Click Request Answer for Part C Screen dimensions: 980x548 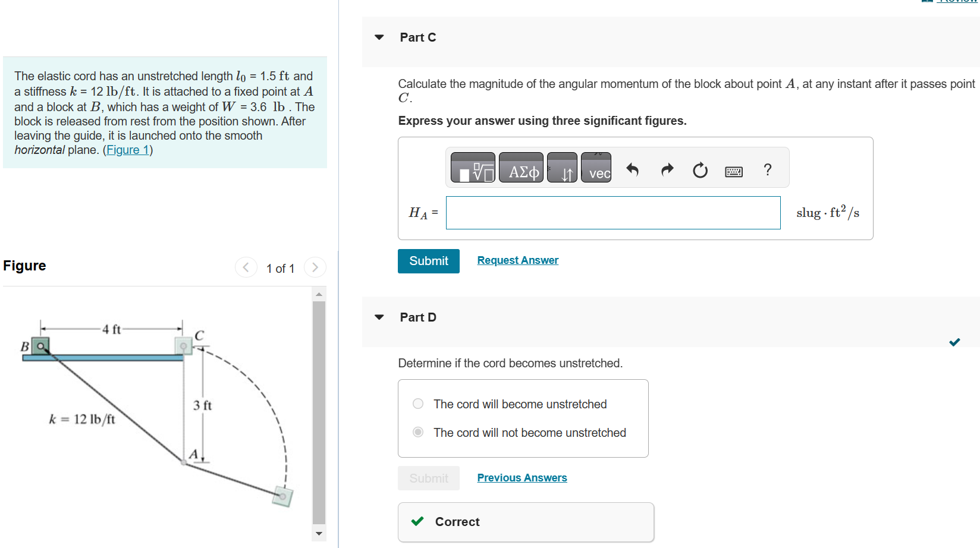coord(517,260)
